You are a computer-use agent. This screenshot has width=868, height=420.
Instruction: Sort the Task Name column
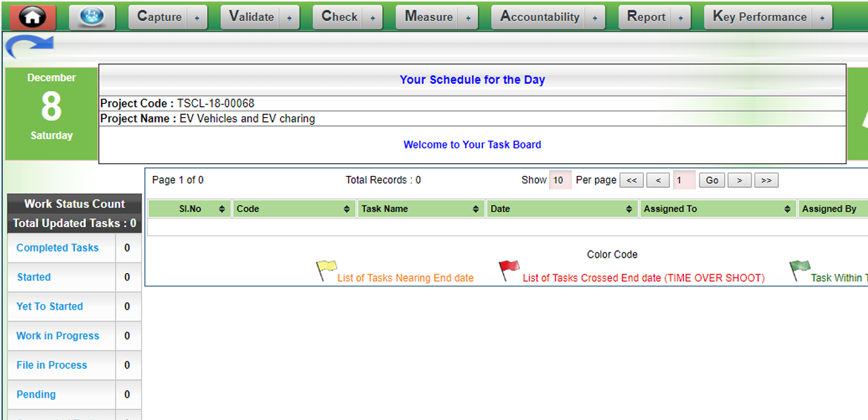[x=476, y=209]
